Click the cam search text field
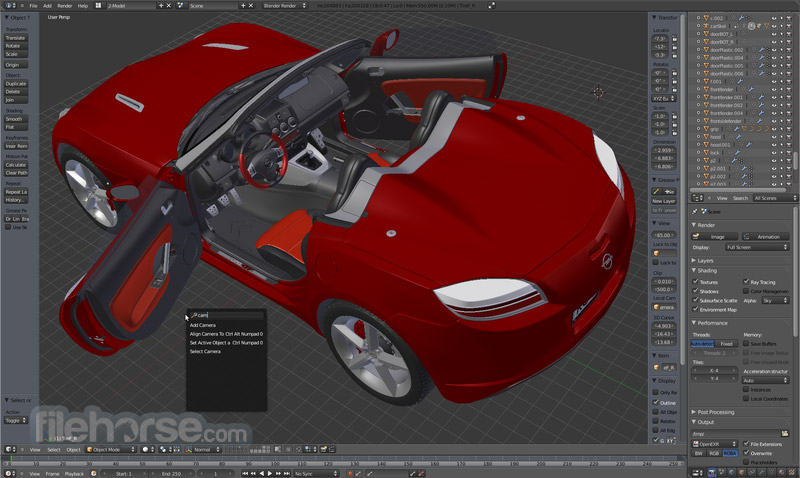The width and height of the screenshot is (800, 478). pos(227,315)
